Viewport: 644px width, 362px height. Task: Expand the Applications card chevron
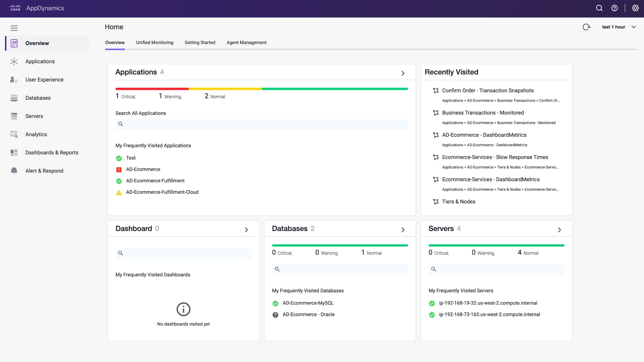(403, 73)
